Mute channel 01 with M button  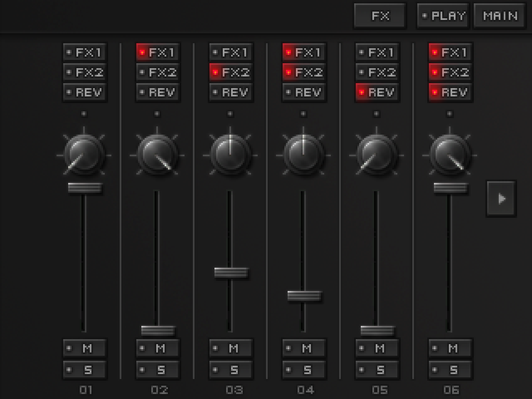[x=85, y=348]
